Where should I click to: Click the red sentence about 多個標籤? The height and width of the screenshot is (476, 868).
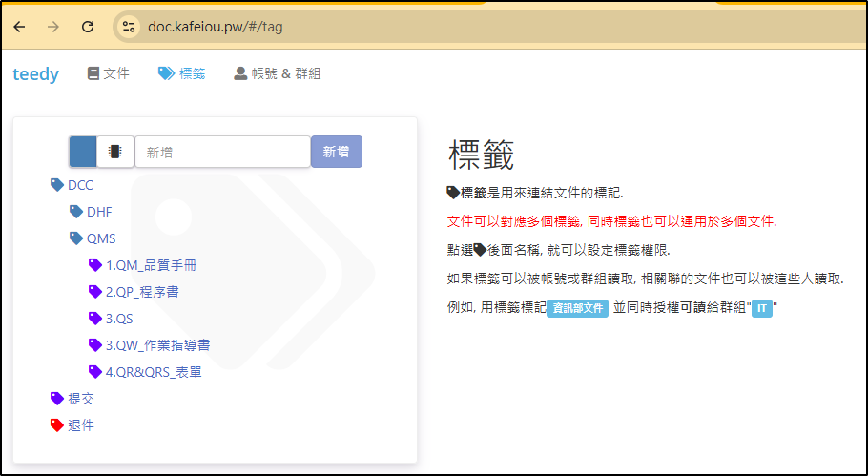click(611, 221)
